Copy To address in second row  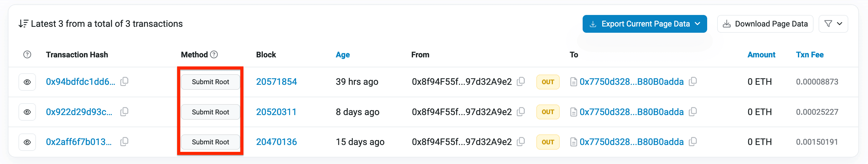pyautogui.click(x=692, y=112)
